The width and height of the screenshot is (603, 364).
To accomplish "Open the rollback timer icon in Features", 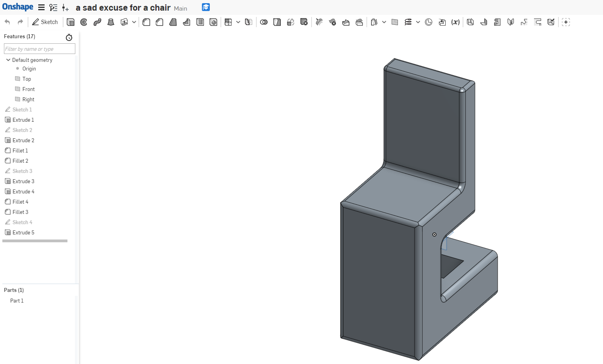I will (69, 37).
